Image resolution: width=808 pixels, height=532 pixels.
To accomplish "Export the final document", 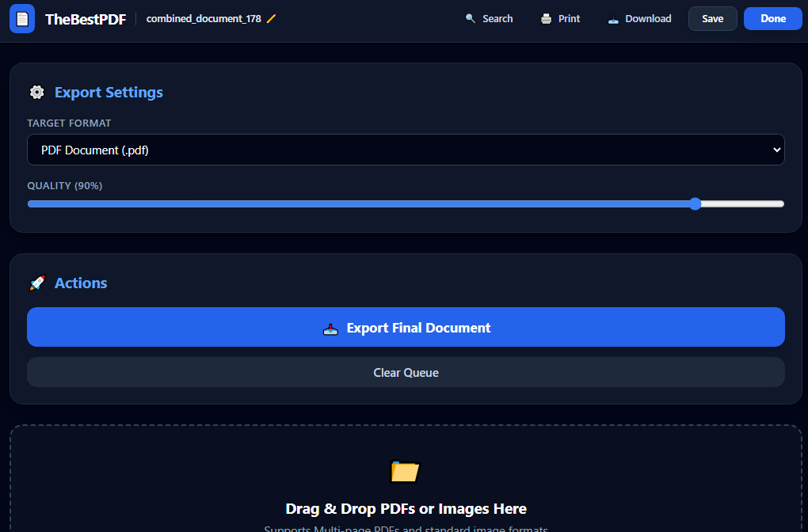I will click(x=406, y=327).
